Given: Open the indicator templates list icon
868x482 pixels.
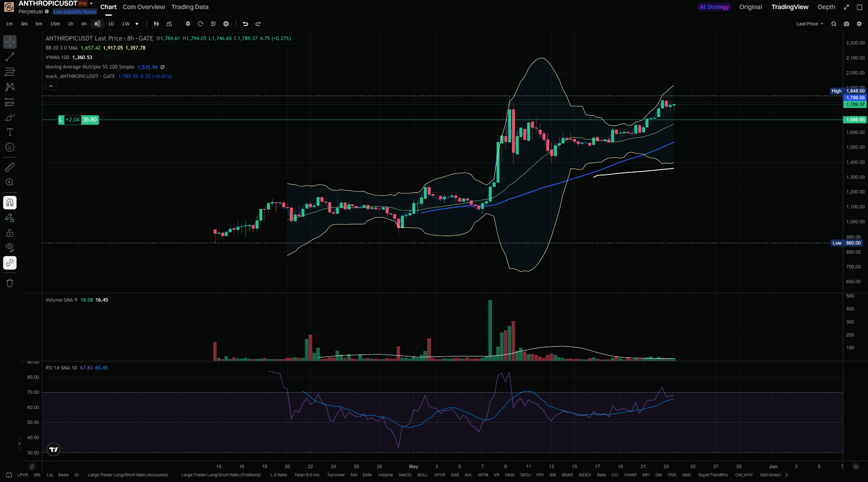Looking at the screenshot, I should [213, 24].
